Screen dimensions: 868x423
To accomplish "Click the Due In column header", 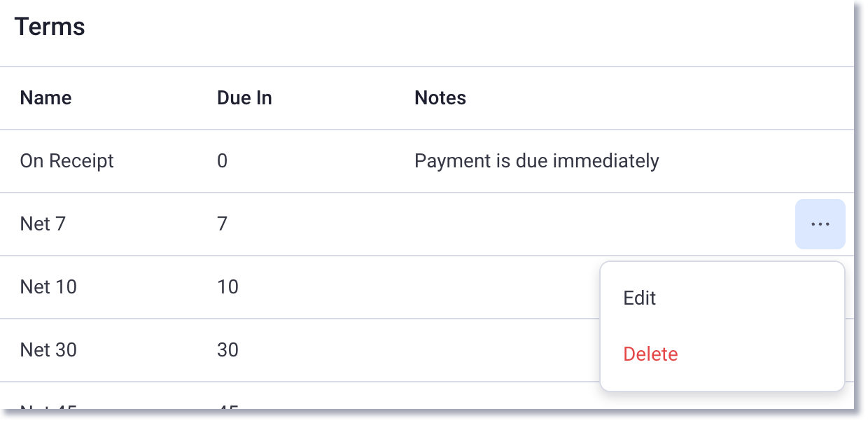I will coord(244,97).
